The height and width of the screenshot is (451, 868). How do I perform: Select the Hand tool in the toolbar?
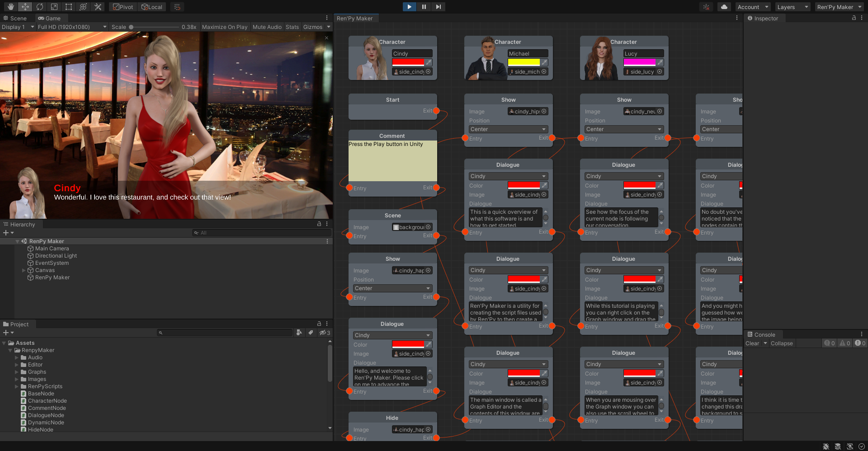click(x=10, y=7)
